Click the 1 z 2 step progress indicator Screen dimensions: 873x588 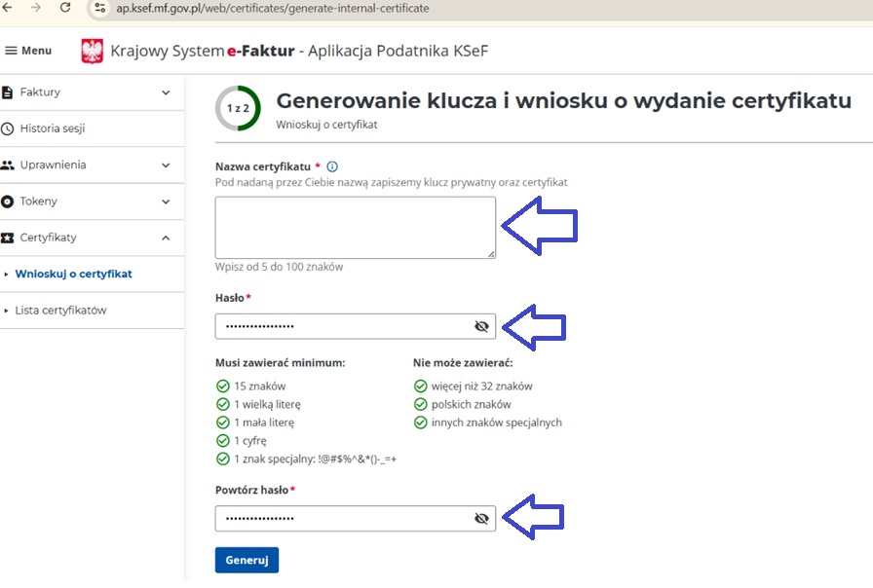(x=238, y=109)
